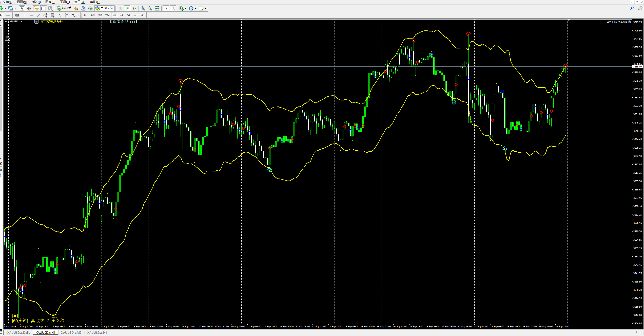Select the crosshair cursor tool

click(x=8, y=15)
